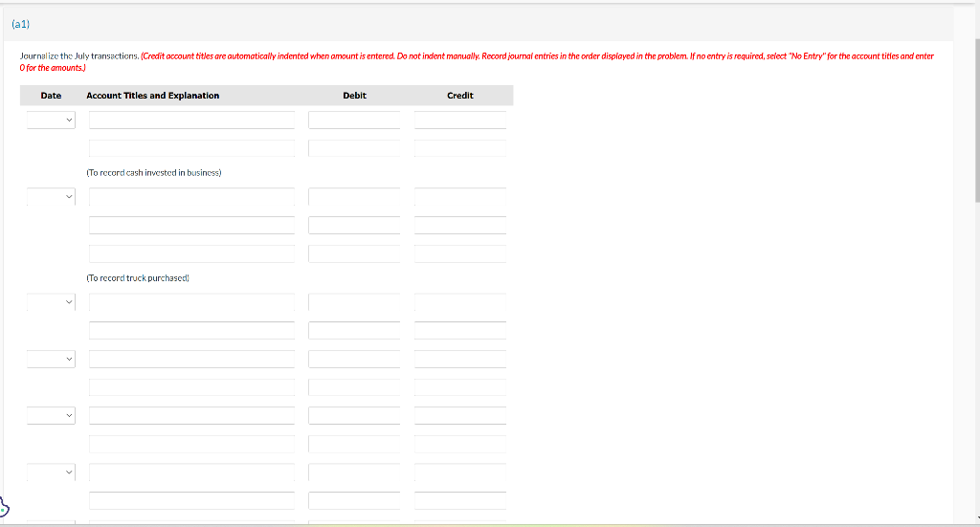This screenshot has width=980, height=527.
Task: Click first account title field of cash invested entry
Action: (191, 120)
